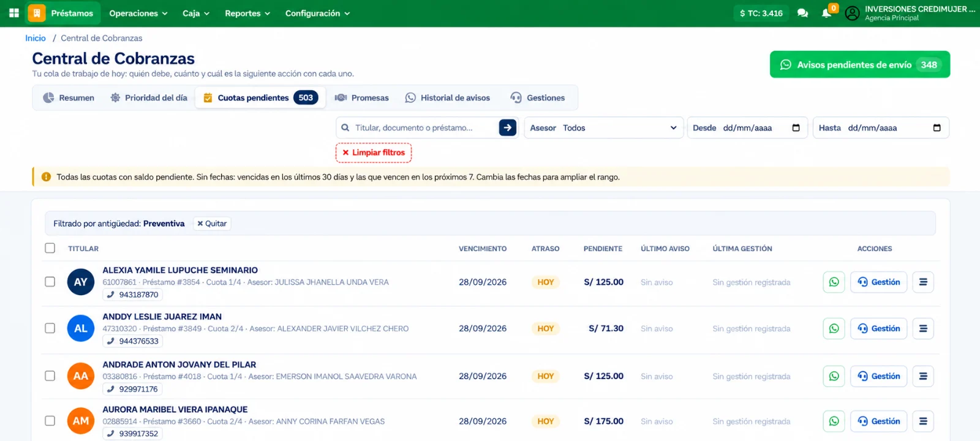Check the ANDRADE ANTON JOVANY DEL PILAR row
Viewport: 980px width, 441px height.
(50, 376)
